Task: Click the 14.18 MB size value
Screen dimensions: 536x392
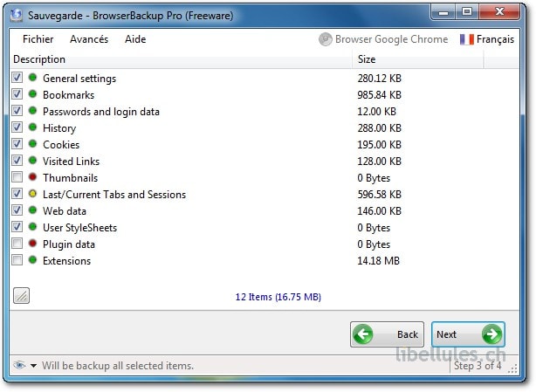Action: click(378, 261)
